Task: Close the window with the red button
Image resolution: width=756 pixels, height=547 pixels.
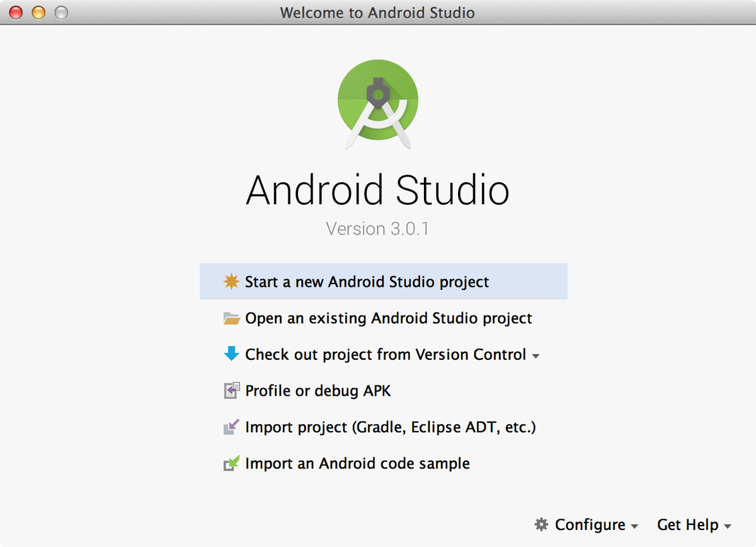Action: [16, 12]
